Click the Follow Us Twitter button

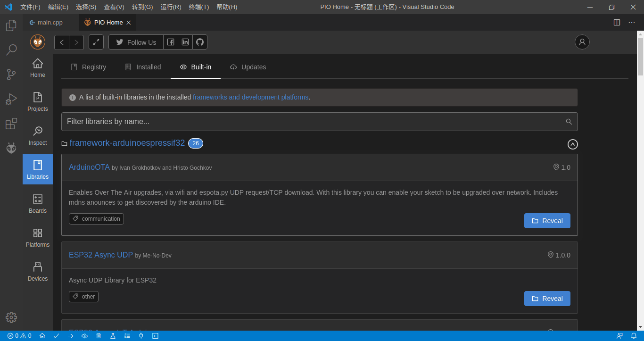click(136, 42)
